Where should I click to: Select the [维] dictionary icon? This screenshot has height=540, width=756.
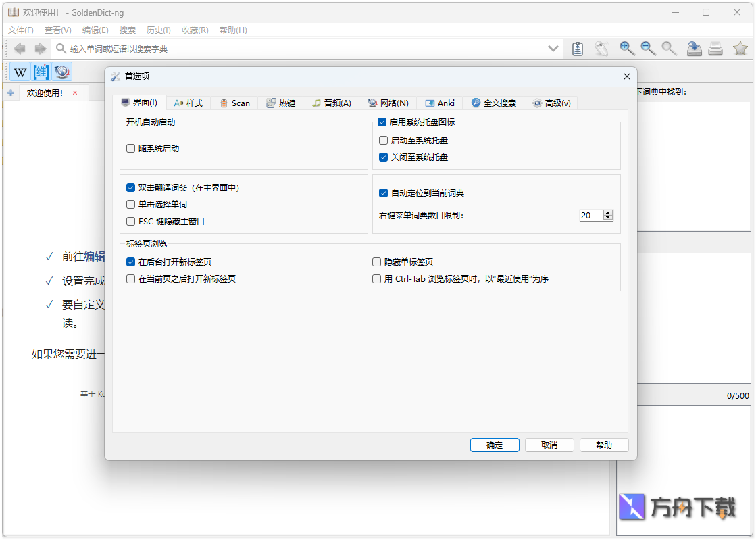coord(40,71)
